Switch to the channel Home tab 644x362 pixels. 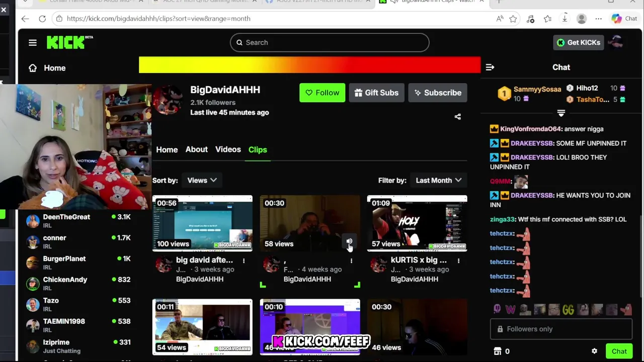(167, 150)
